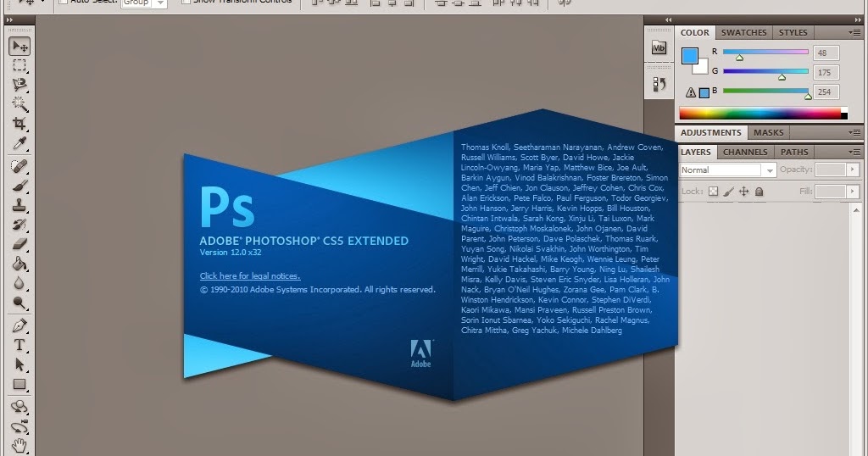Switch to the Masks tab

tap(768, 133)
